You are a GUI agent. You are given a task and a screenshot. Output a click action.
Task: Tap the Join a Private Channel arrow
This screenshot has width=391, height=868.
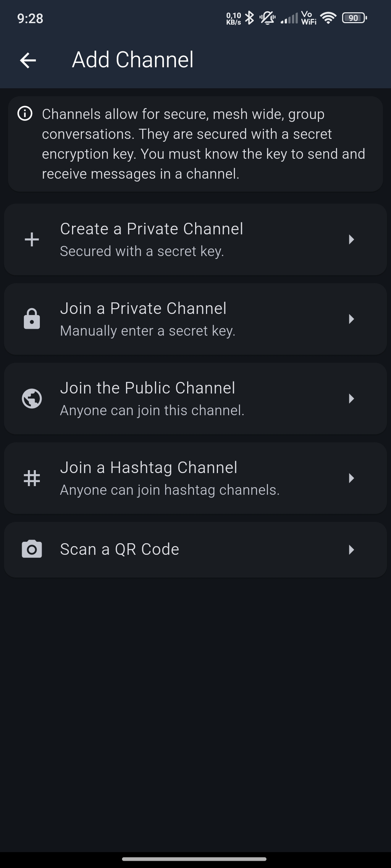point(351,319)
